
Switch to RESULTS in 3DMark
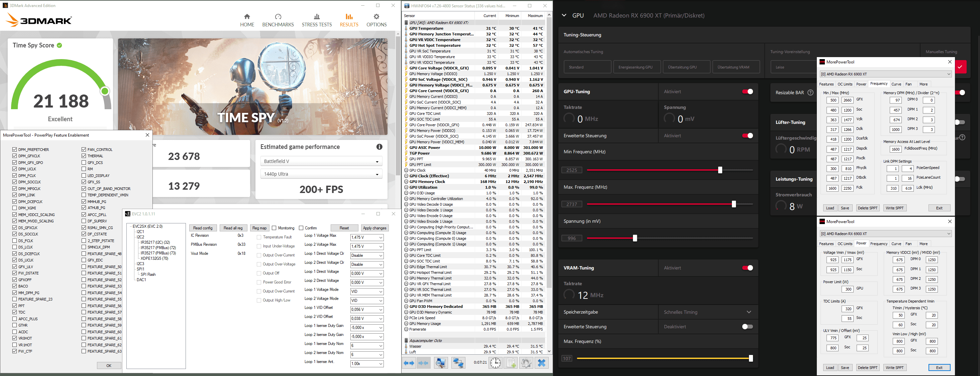click(x=349, y=20)
